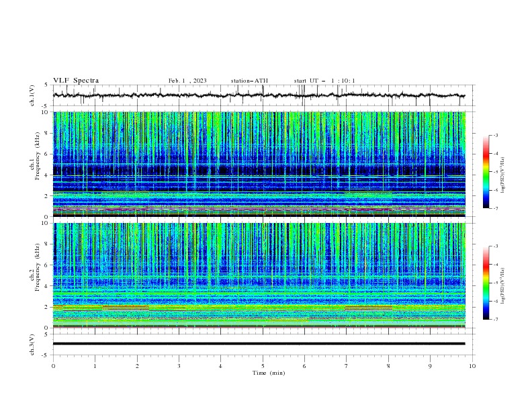Screen dimensions: 532x411
Task: Click the ch.1 colorbar tick label "-7"
Action: [495, 208]
